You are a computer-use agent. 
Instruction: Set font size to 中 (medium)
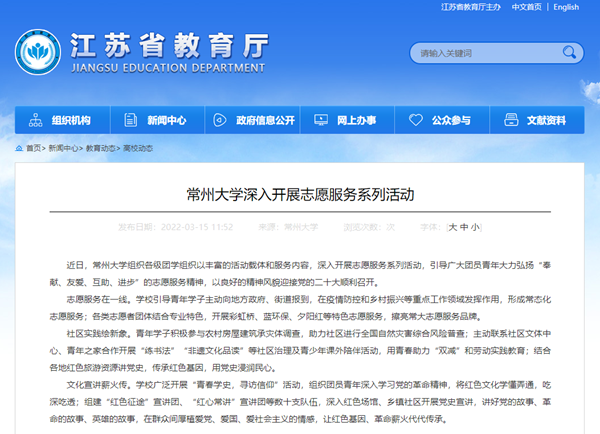pyautogui.click(x=464, y=227)
